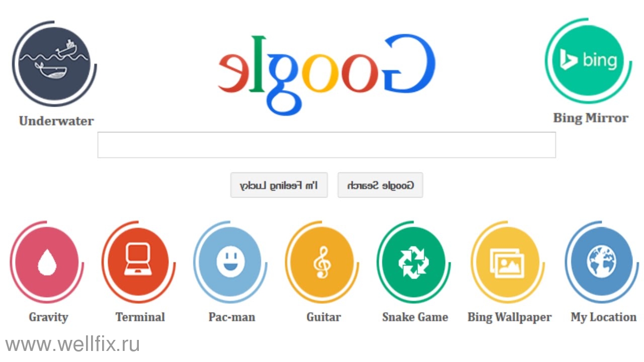Select the Underwater text label
This screenshot has height=362, width=644.
56,121
